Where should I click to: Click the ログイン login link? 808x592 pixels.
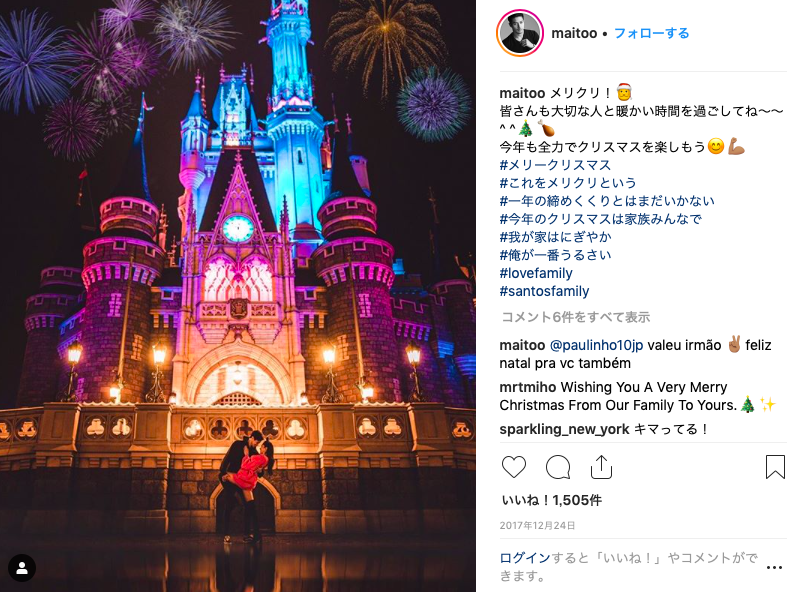click(x=525, y=557)
